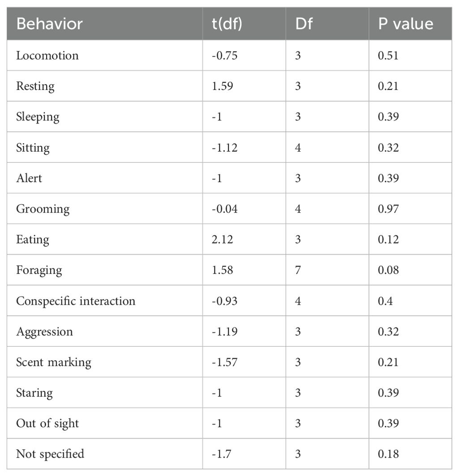This screenshot has width=459, height=476.
Task: Select the Scent marking t value -1.57
Action: point(224,362)
